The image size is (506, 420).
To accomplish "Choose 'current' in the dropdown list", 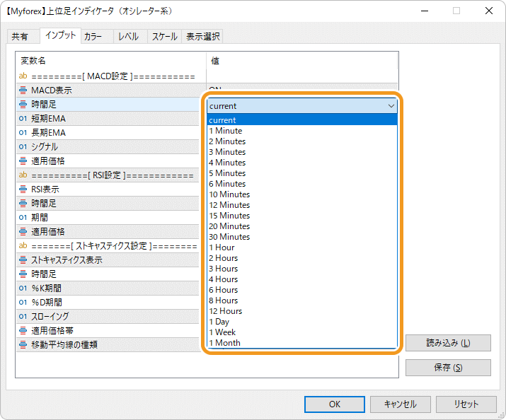I will coord(301,120).
